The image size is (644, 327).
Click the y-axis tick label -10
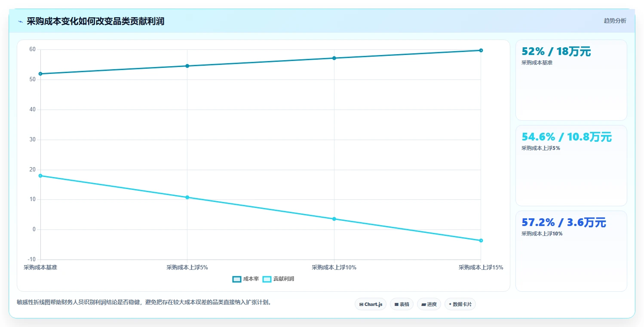32,260
